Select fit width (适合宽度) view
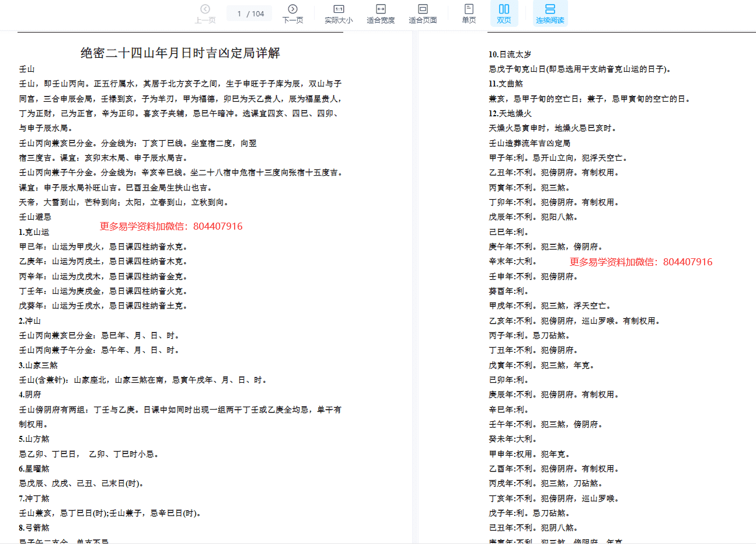This screenshot has height=544, width=756. click(x=381, y=13)
